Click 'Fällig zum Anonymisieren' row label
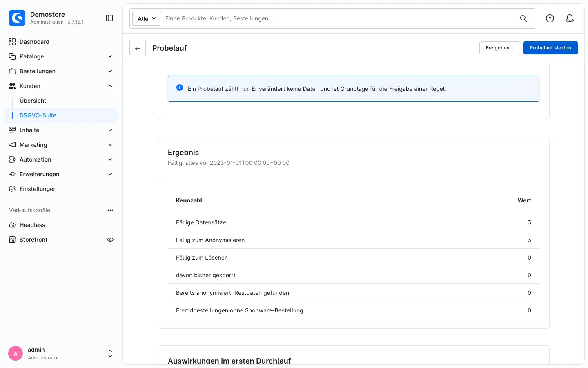Image resolution: width=588 pixels, height=368 pixels. (210, 240)
